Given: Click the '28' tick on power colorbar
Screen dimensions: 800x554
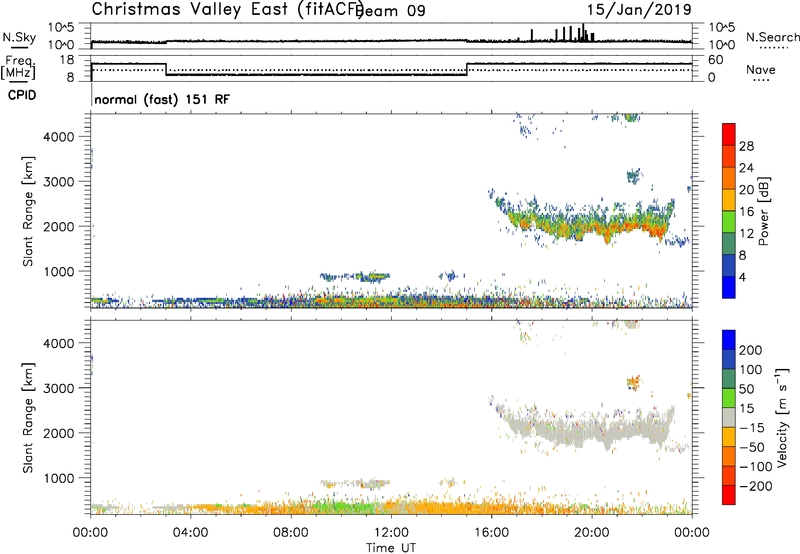Looking at the screenshot, I should pyautogui.click(x=746, y=146).
